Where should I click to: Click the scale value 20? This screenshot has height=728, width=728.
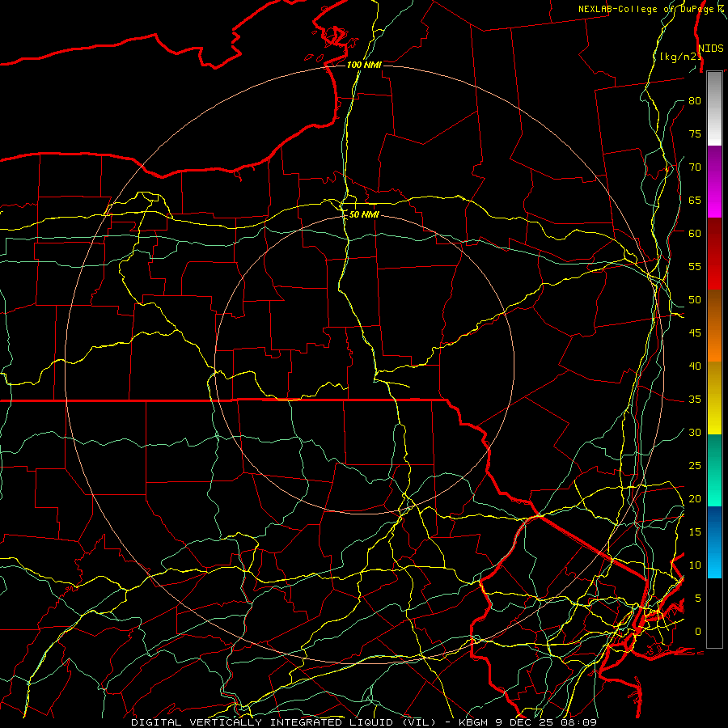695,499
